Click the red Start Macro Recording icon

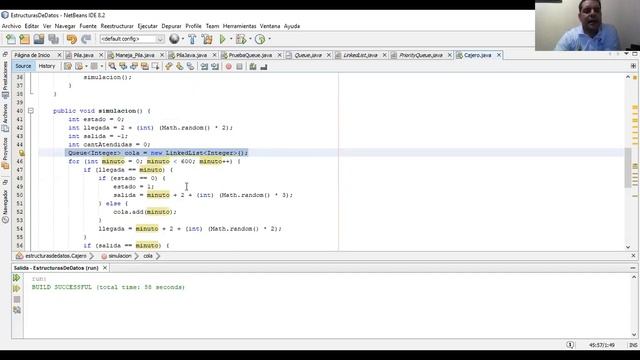coord(229,67)
